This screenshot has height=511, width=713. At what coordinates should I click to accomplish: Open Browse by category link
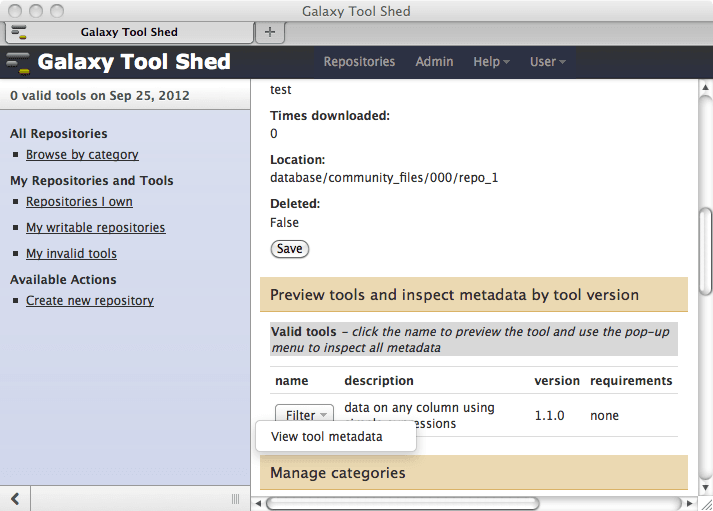[x=82, y=155]
